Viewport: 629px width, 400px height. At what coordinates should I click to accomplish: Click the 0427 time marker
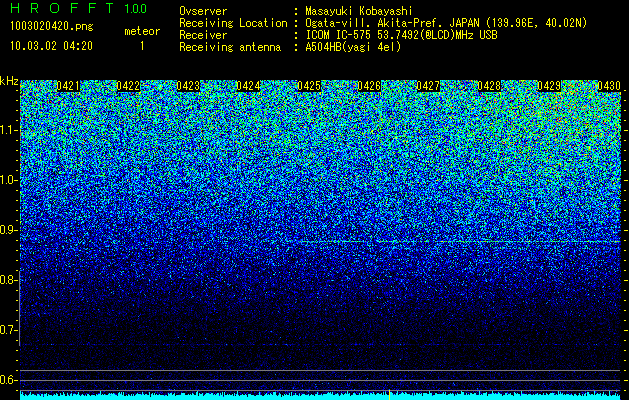click(428, 86)
